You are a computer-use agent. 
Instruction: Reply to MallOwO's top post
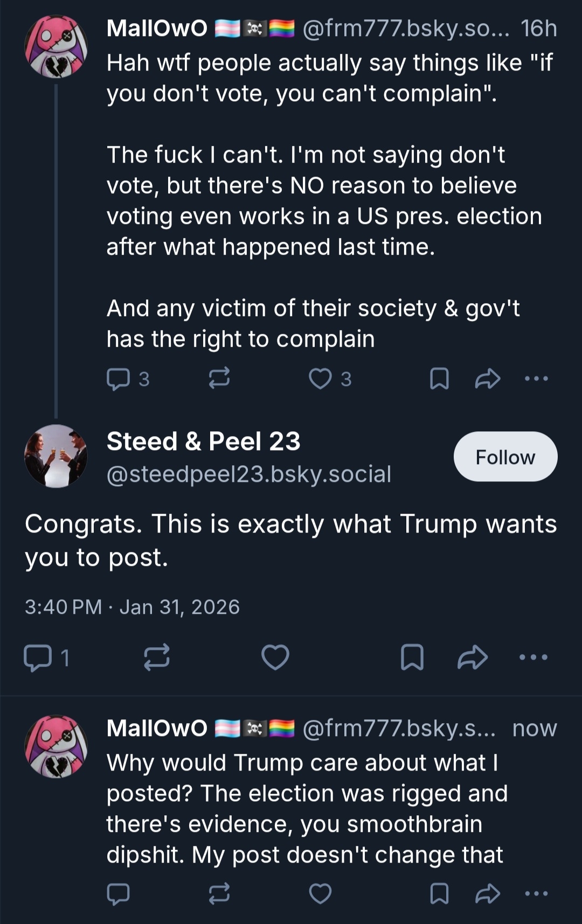click(x=119, y=379)
